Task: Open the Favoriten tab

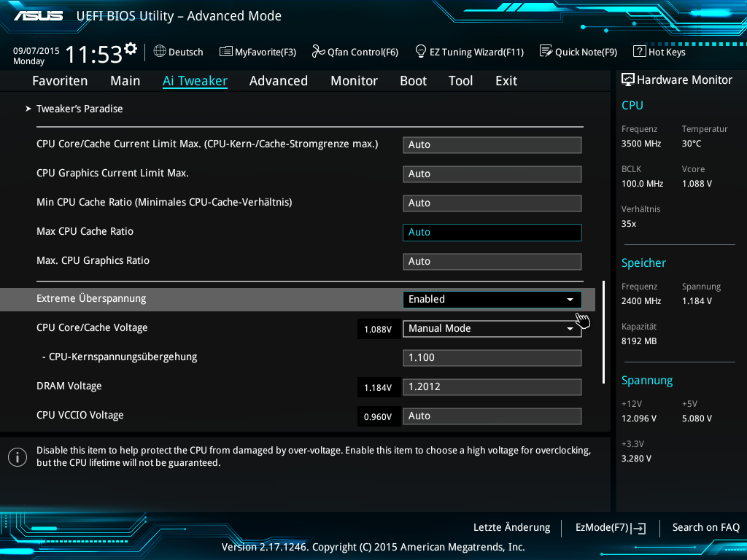Action: [60, 81]
